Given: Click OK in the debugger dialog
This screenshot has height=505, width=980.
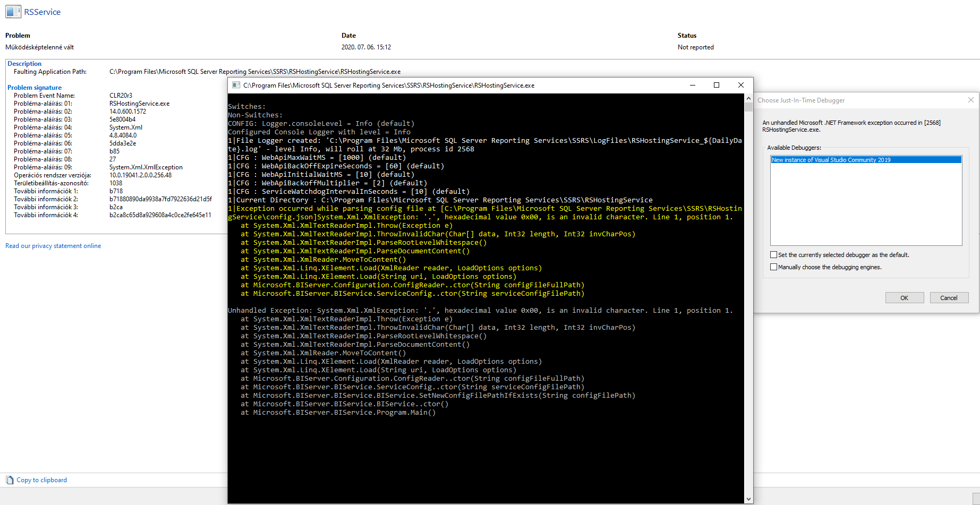Looking at the screenshot, I should pyautogui.click(x=905, y=298).
